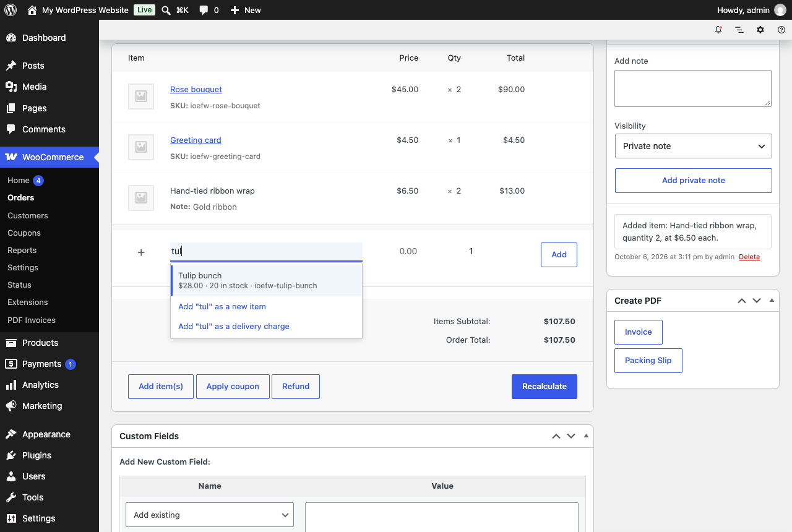
Task: Open the Visibility Private note dropdown
Action: click(694, 146)
